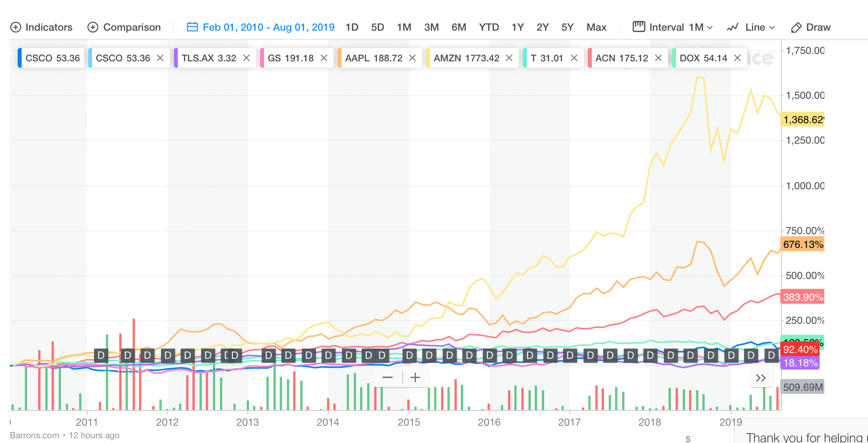Zoom in the chart with plus button
Image resolution: width=868 pixels, height=443 pixels.
(x=415, y=378)
